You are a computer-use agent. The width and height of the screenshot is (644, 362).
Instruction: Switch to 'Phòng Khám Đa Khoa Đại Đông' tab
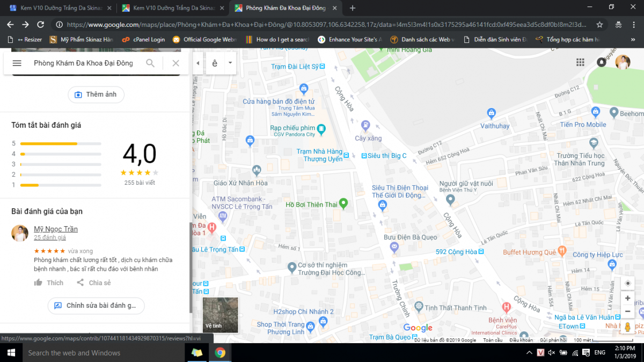pos(286,8)
